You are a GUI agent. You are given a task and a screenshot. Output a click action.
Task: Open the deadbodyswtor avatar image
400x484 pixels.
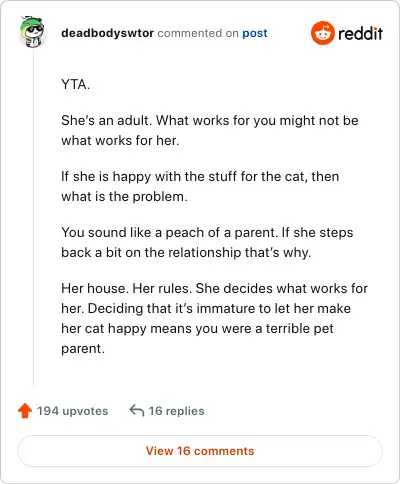[32, 31]
